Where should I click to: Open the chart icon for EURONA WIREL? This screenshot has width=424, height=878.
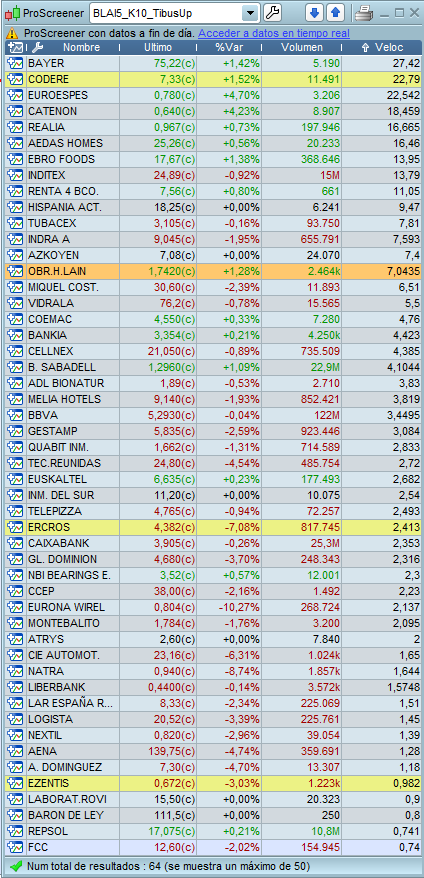point(13,607)
